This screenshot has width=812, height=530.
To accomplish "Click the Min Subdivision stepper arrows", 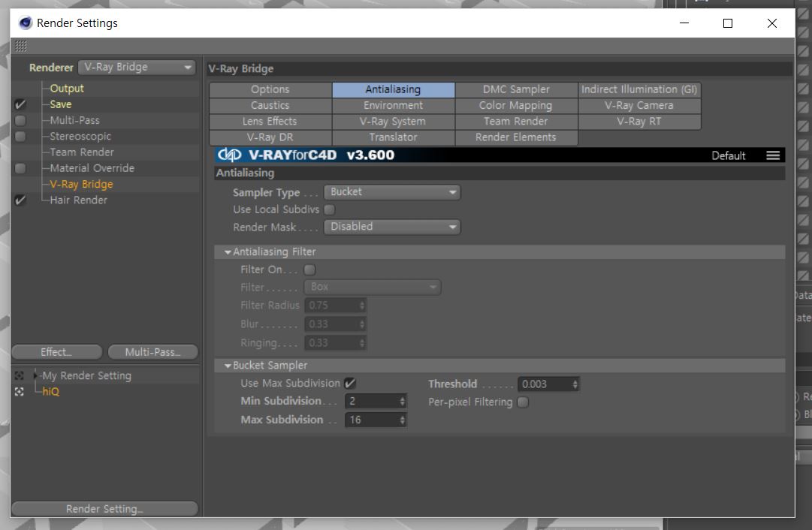I will click(403, 401).
